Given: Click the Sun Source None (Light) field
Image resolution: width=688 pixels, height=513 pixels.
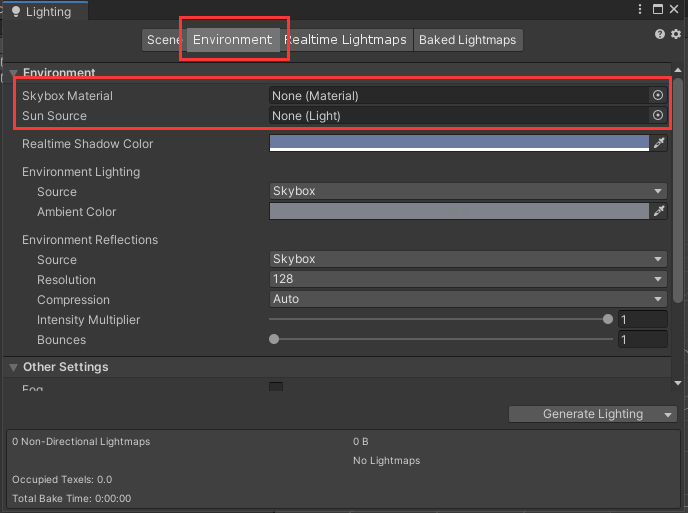Looking at the screenshot, I should coord(459,116).
